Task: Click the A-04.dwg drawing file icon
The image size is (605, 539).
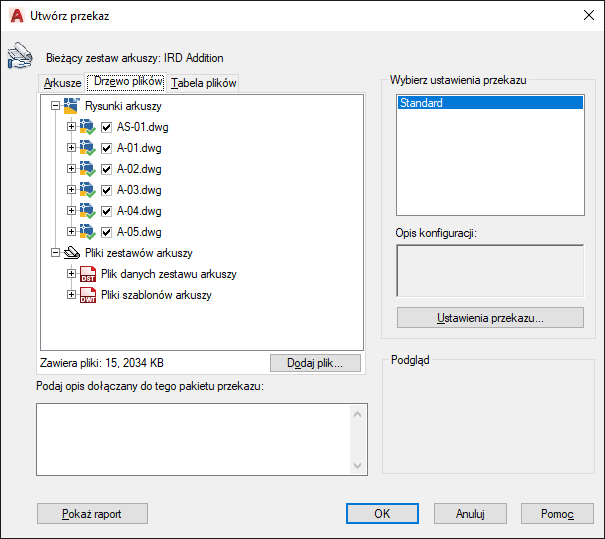Action: click(x=88, y=211)
